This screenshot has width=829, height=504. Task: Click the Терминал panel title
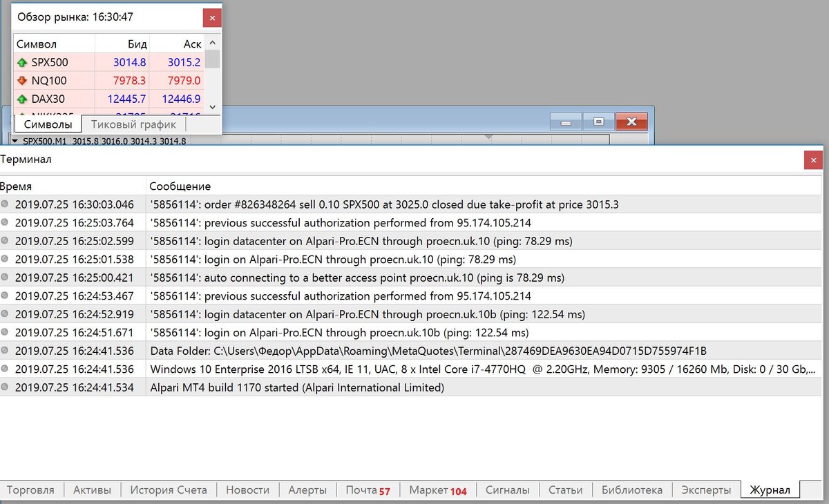point(26,159)
